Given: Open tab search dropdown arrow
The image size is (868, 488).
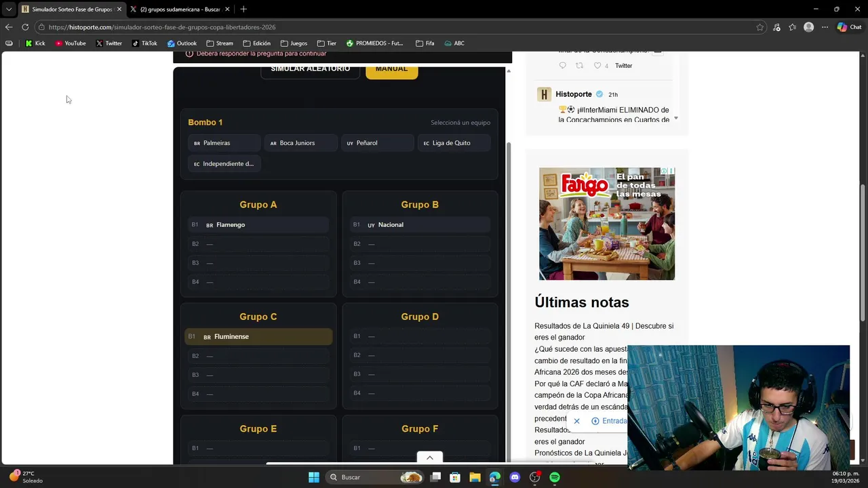Looking at the screenshot, I should [9, 9].
